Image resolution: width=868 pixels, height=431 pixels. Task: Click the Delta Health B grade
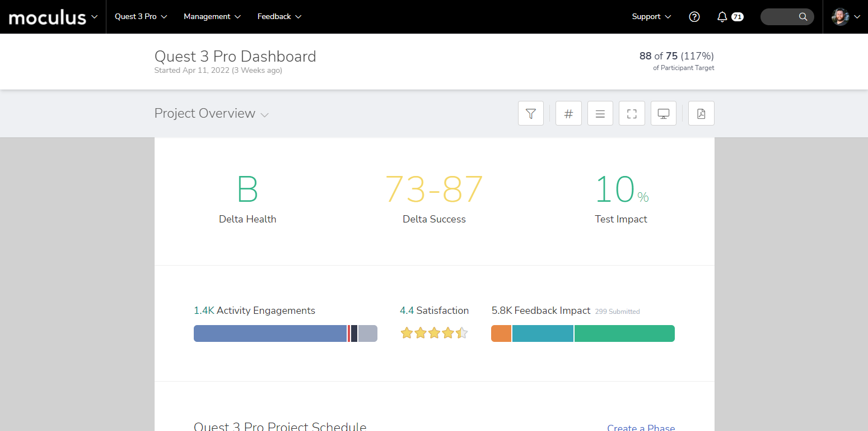(247, 189)
